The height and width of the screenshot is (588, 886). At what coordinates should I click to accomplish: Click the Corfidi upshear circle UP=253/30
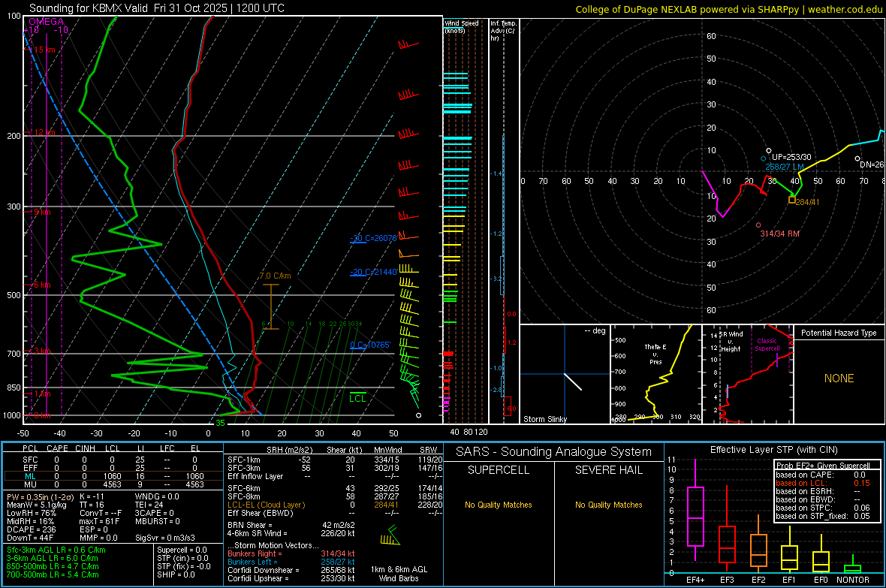pyautogui.click(x=768, y=150)
